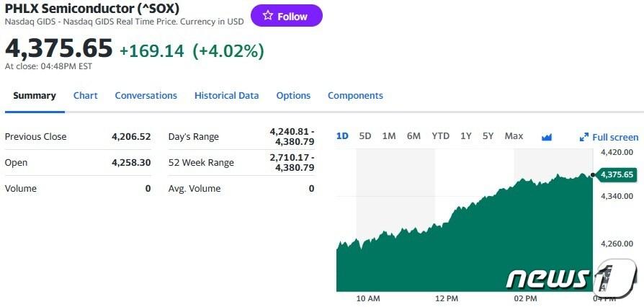The image size is (644, 307).
Task: Click the star icon in Follow
Action: pos(267,16)
